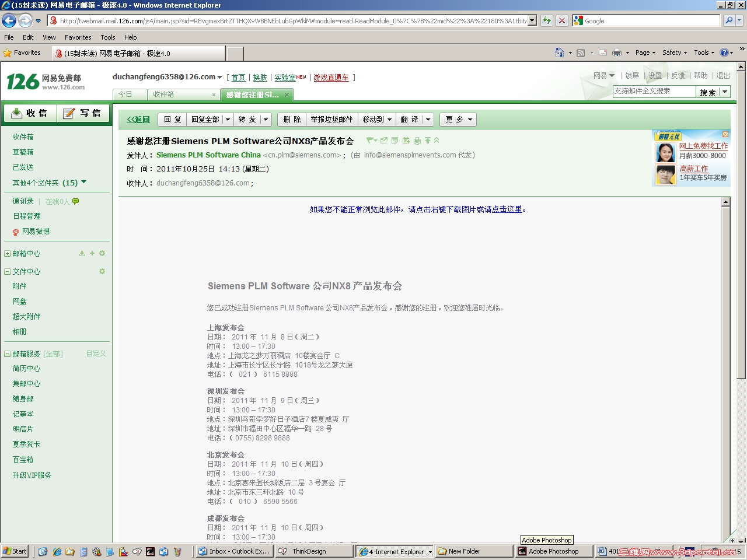
Task: Click the Read Mail icon in IE toolbar
Action: (603, 52)
